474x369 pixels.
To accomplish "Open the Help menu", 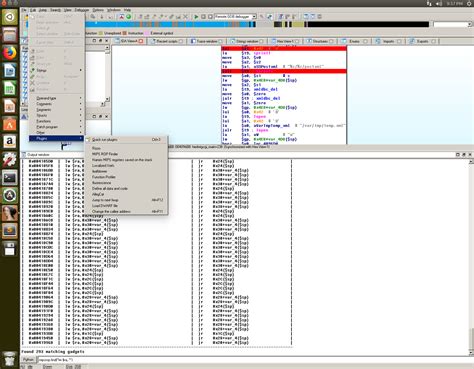I will coord(127,10).
